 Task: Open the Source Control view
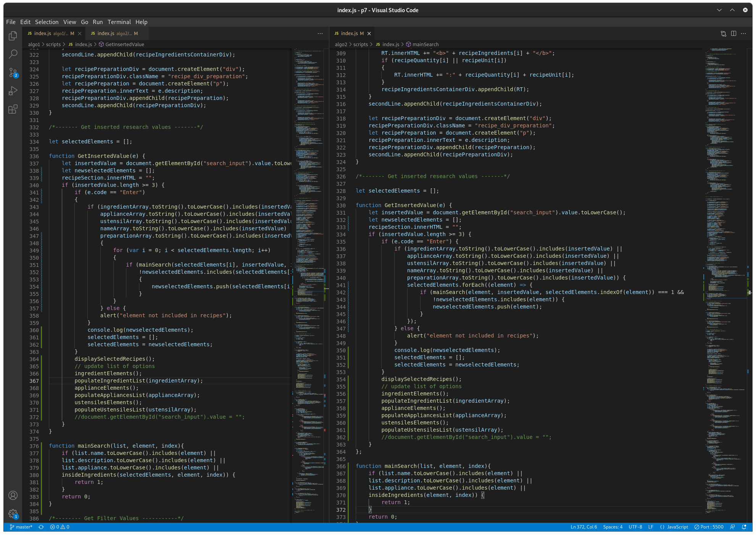13,72
